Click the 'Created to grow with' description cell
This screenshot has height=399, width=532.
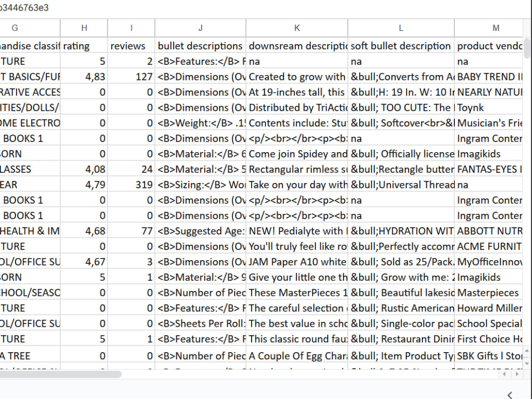coord(297,77)
